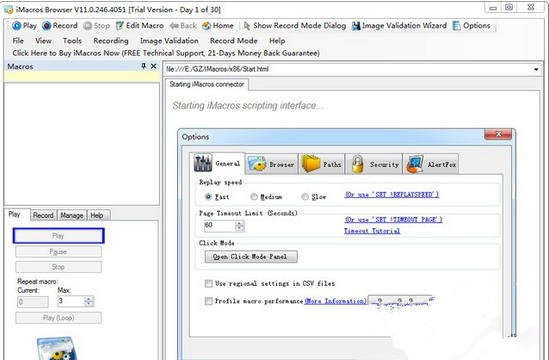The image size is (549, 360).
Task: Open the Timeout Tutorial link
Action: coord(372,231)
